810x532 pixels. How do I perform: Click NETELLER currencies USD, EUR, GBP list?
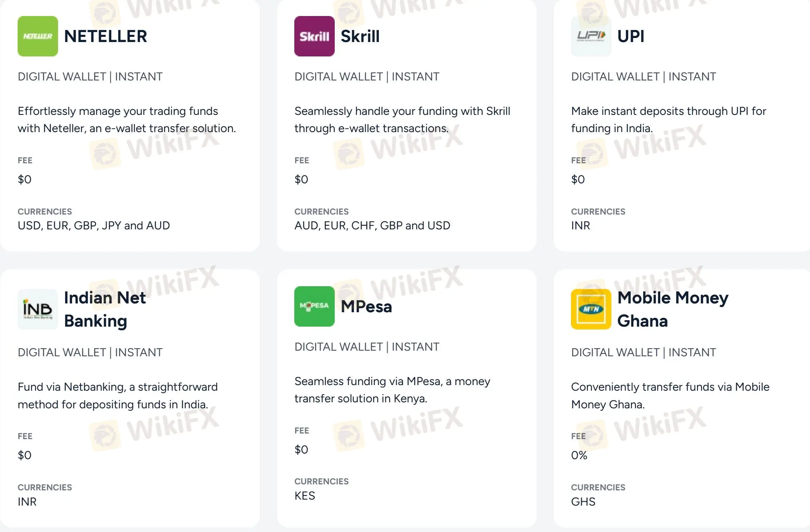click(x=94, y=226)
